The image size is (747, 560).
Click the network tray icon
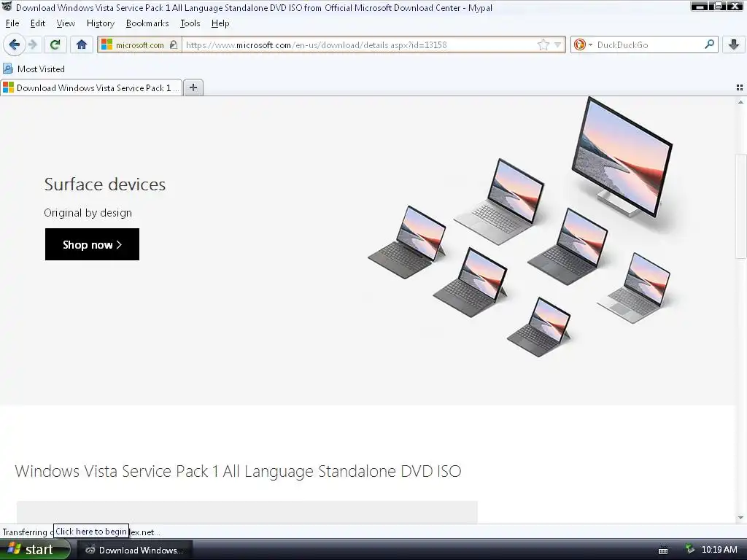(x=690, y=550)
